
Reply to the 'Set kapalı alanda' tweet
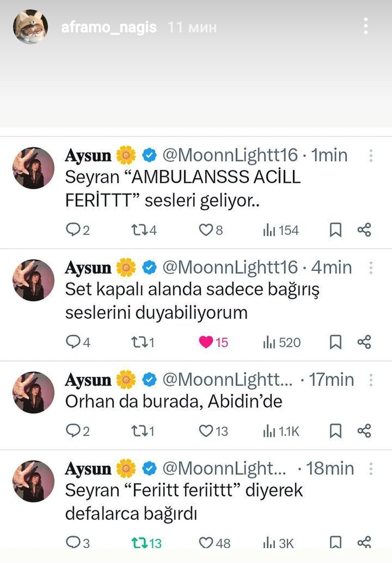tap(73, 342)
